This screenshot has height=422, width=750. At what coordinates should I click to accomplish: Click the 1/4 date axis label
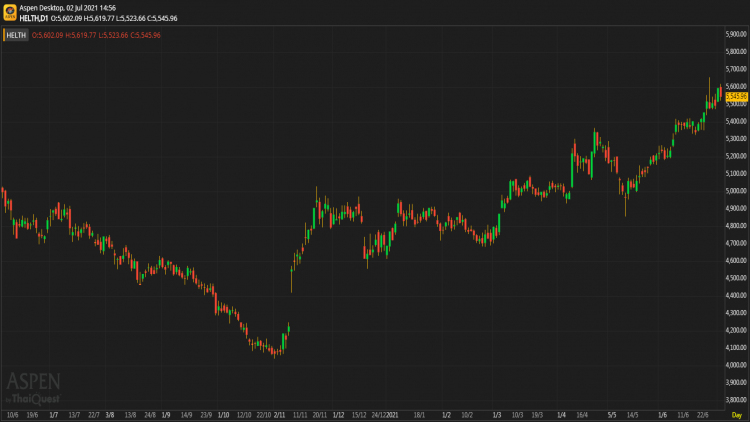pos(561,415)
